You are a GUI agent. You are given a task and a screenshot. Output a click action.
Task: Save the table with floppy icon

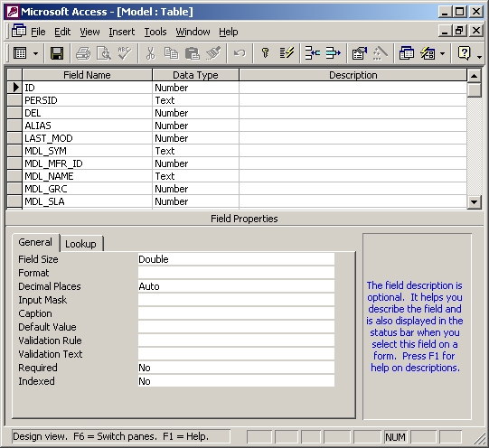pyautogui.click(x=57, y=53)
